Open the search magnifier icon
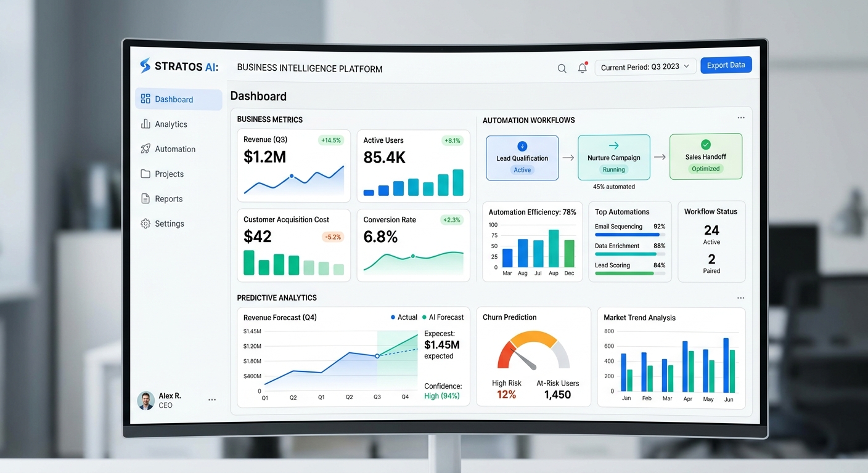This screenshot has width=868, height=473. [562, 68]
